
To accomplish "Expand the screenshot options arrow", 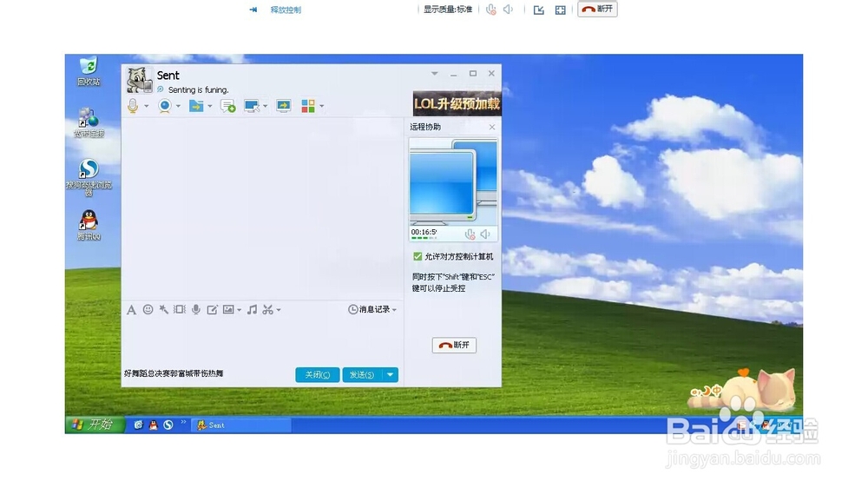I will (279, 310).
